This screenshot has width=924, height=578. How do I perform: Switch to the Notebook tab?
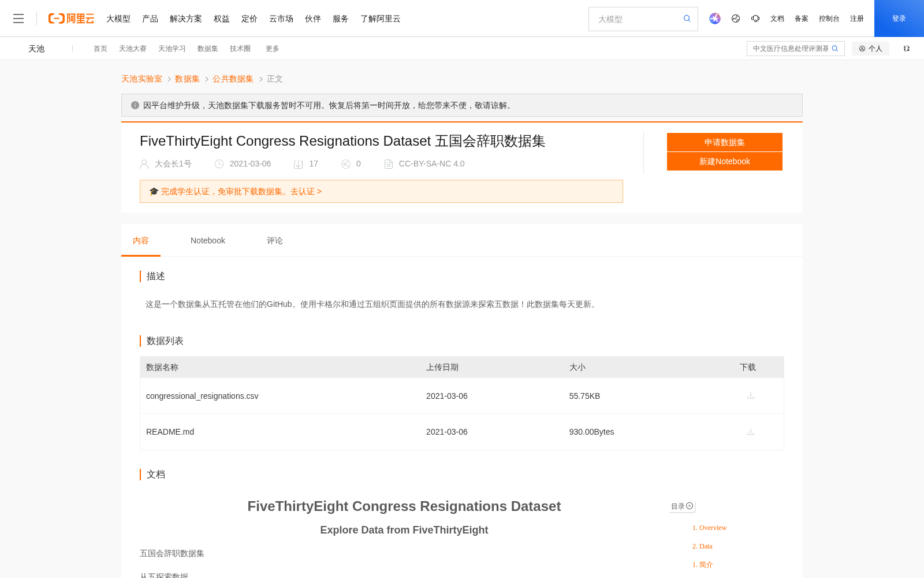pos(208,240)
